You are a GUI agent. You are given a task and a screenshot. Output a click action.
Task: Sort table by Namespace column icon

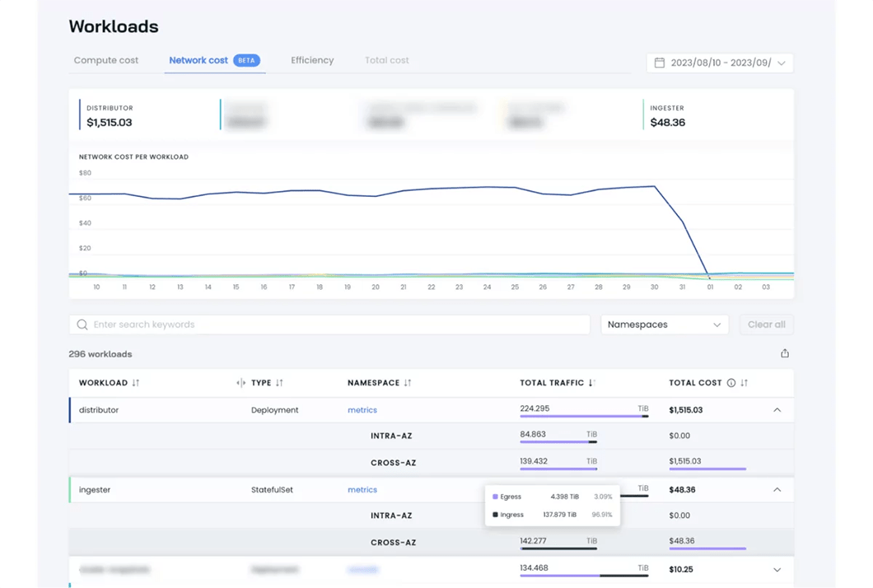pyautogui.click(x=408, y=383)
